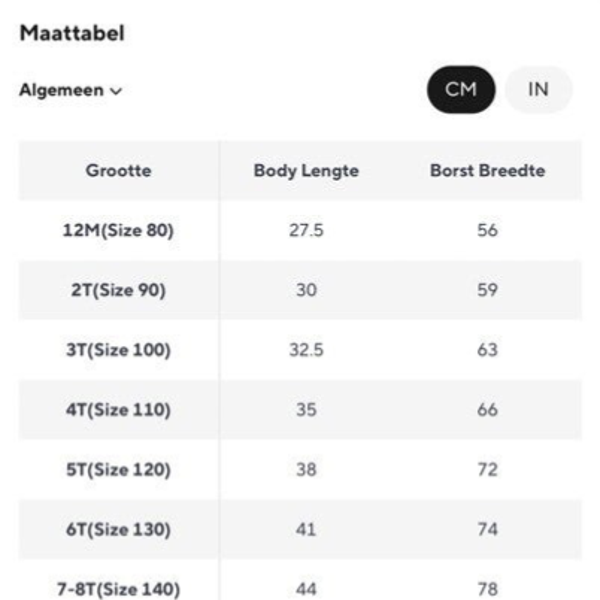600x600 pixels.
Task: Choose the 3T(Size 100) size row
Action: [x=118, y=351]
